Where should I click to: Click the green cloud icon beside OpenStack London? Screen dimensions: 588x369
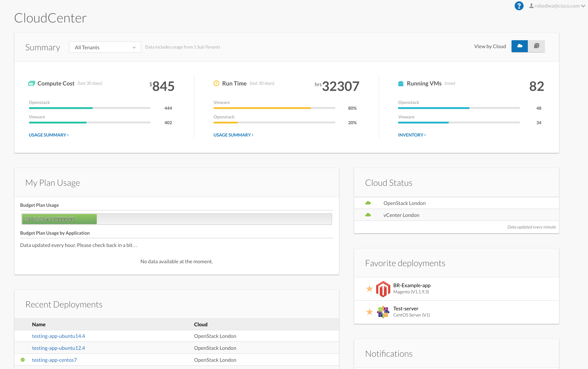point(368,203)
